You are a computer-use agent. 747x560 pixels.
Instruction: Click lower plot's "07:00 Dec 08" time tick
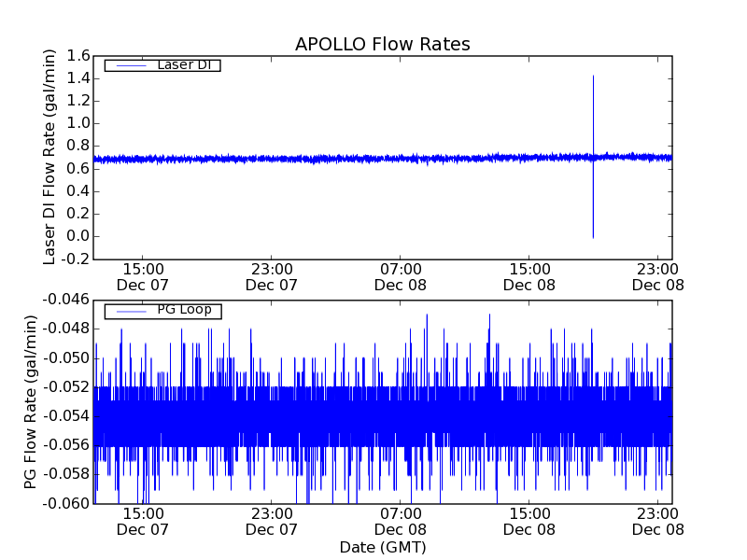click(x=400, y=521)
